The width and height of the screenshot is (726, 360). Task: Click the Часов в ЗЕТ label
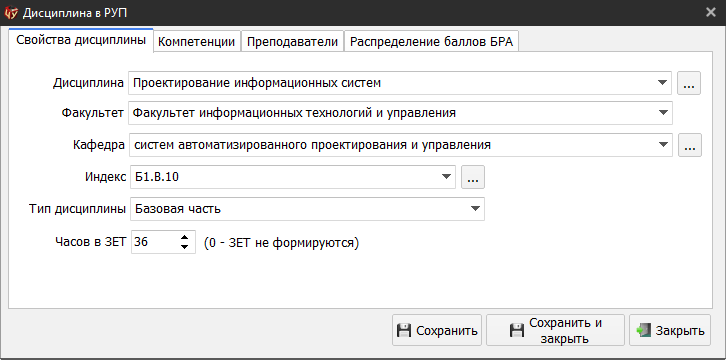(x=90, y=242)
